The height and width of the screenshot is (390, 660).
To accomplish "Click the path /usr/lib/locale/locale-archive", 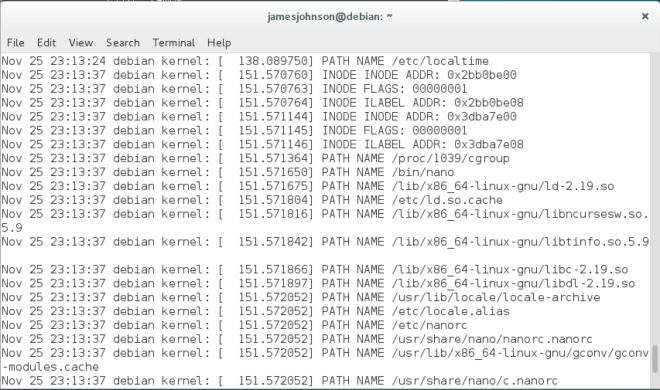I will [x=496, y=297].
